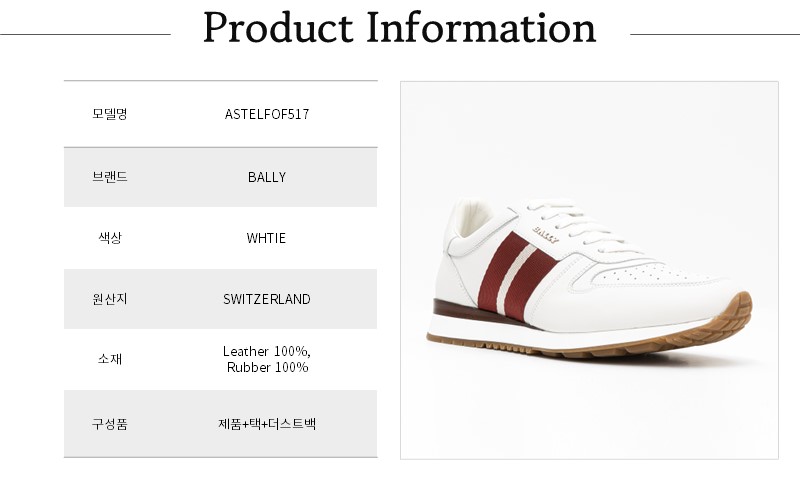800x491 pixels.
Task: Click the 구성품 label cell
Action: (x=110, y=423)
